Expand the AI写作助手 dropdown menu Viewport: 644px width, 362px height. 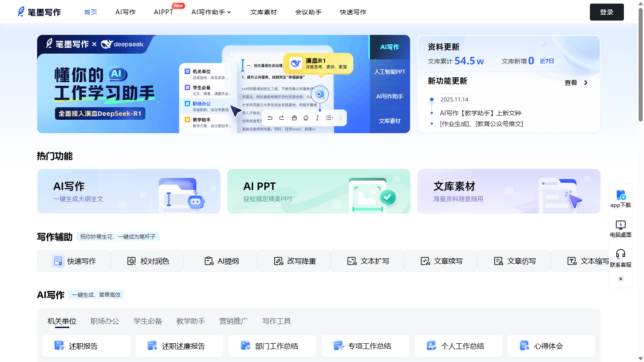pos(212,12)
